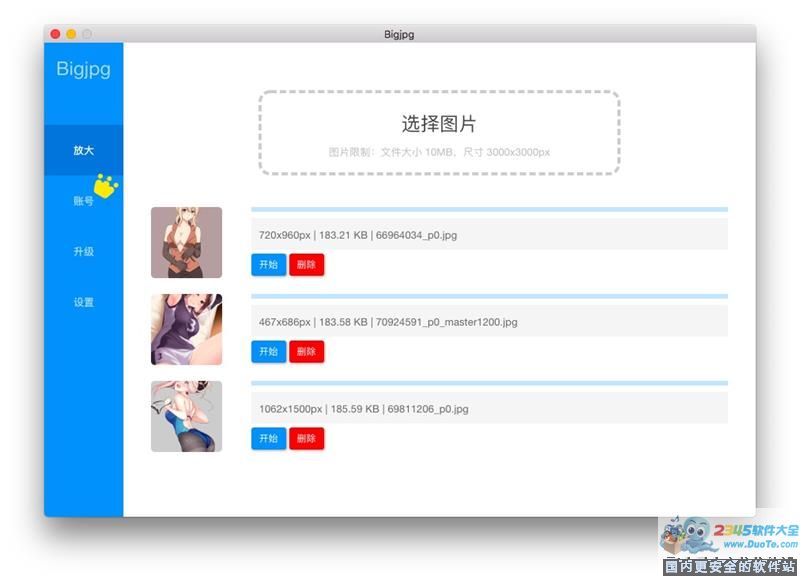Delete 70924591_p0_master1200.jpg using 删除 button
800x580 pixels.
click(306, 351)
